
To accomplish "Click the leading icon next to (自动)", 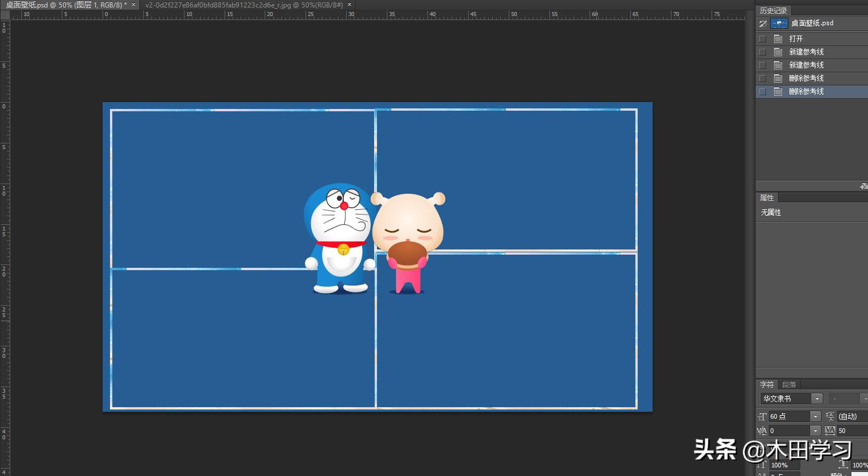I will coord(830,416).
